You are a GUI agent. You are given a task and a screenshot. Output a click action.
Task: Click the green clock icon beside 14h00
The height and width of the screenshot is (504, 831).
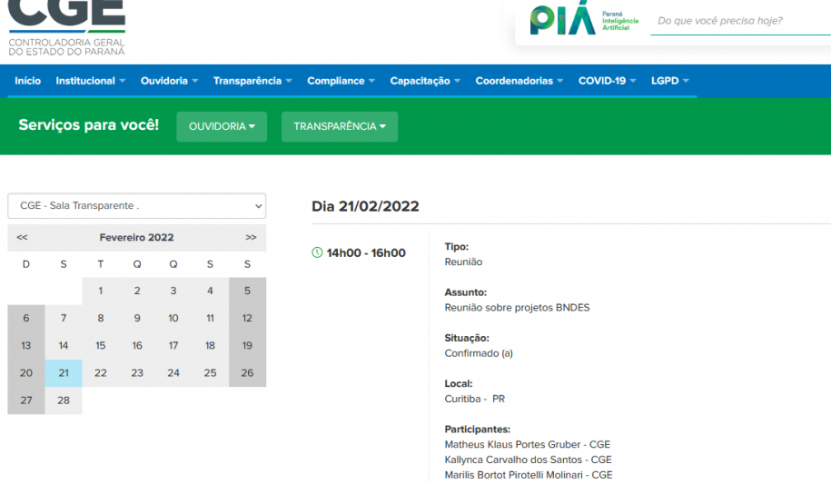317,252
